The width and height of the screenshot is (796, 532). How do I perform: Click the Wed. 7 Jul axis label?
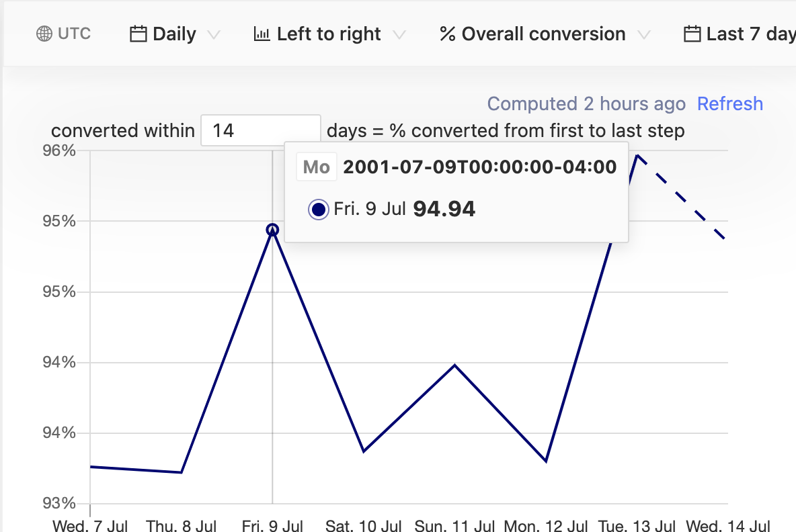click(90, 525)
